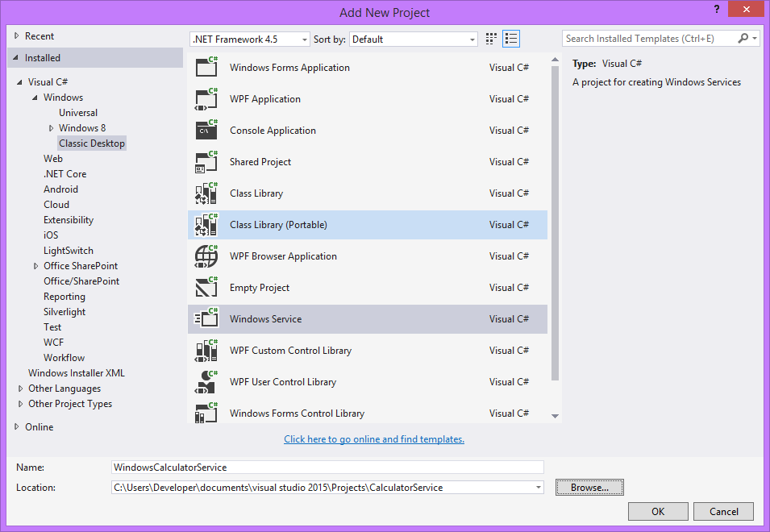Image resolution: width=770 pixels, height=532 pixels.
Task: Click the go online and find templates link
Action: [x=374, y=439]
